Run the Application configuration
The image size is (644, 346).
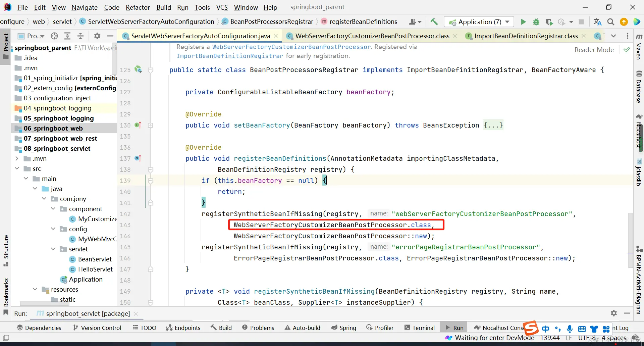point(523,22)
